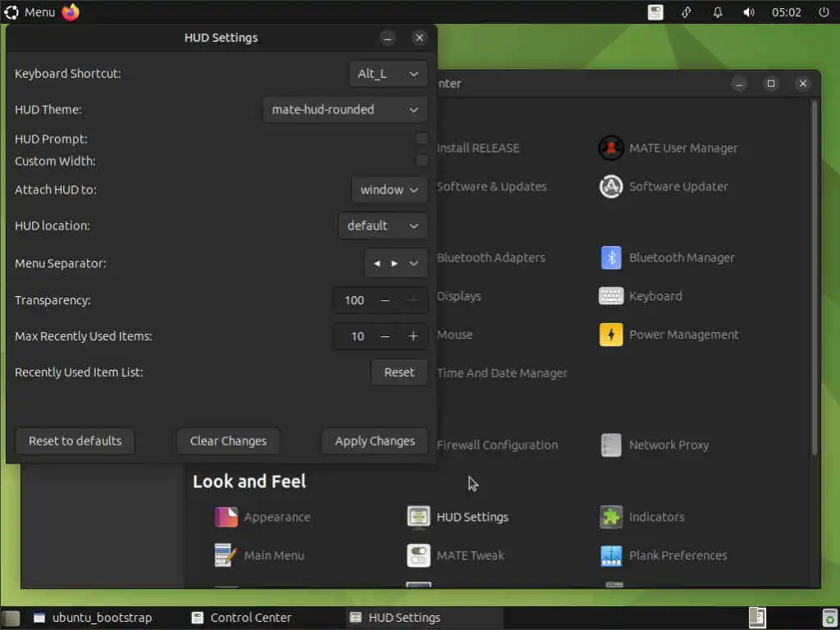Toggle the Custom Width checkbox
This screenshot has height=630, width=840.
tap(422, 161)
